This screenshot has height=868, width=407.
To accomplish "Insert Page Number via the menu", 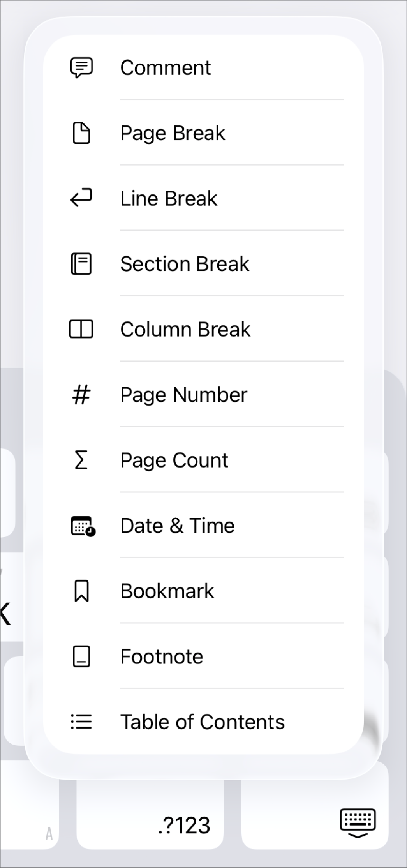I will (x=183, y=395).
